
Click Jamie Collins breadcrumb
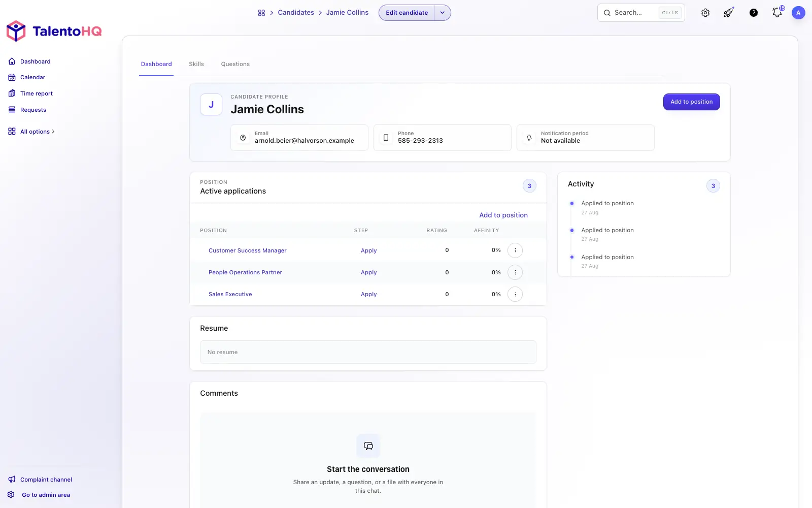347,13
